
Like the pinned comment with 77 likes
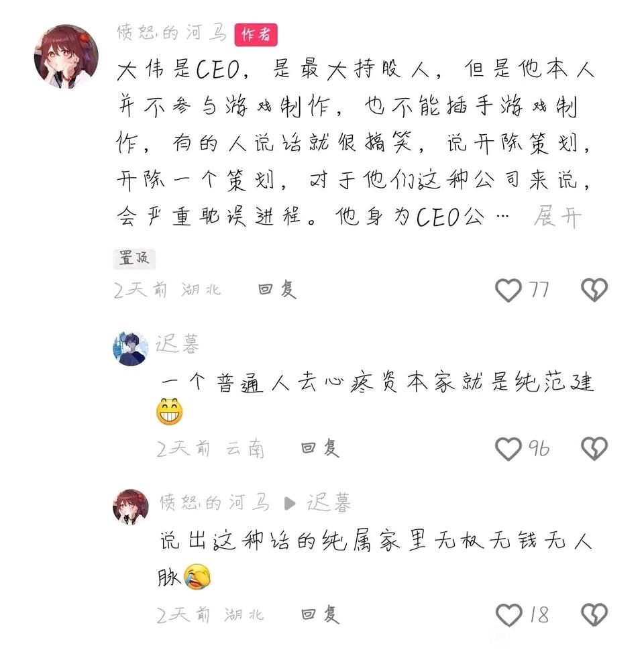click(508, 290)
